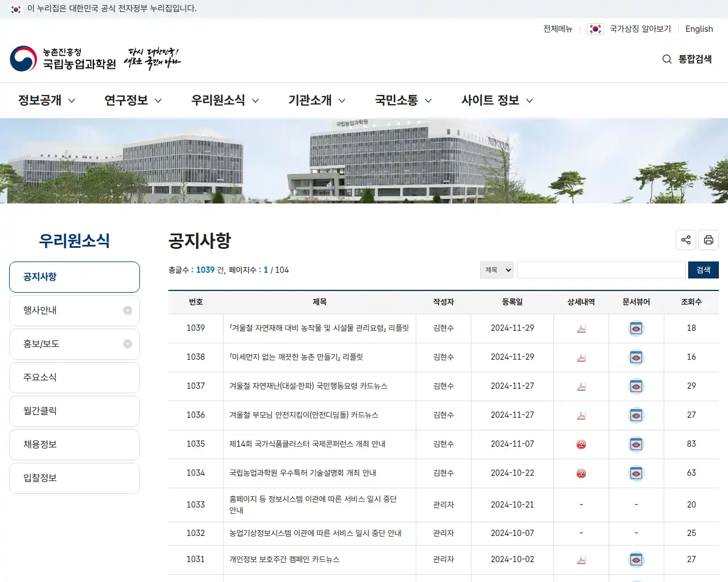Open document viewer for post 1031
Screen dimensions: 728x582
point(636,560)
